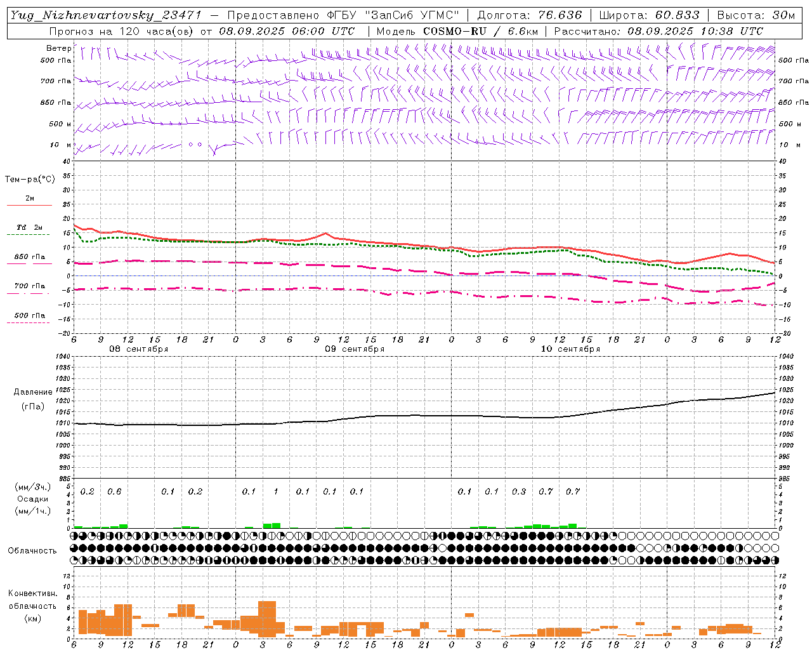Click the Модель COSMO-RU / 6.6км label
The width and height of the screenshot is (812, 650).
click(457, 31)
